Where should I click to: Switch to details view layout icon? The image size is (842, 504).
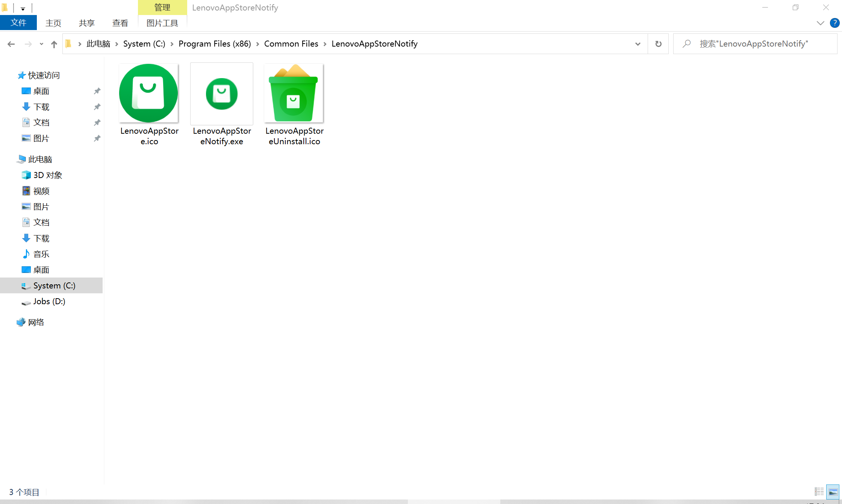tap(819, 492)
